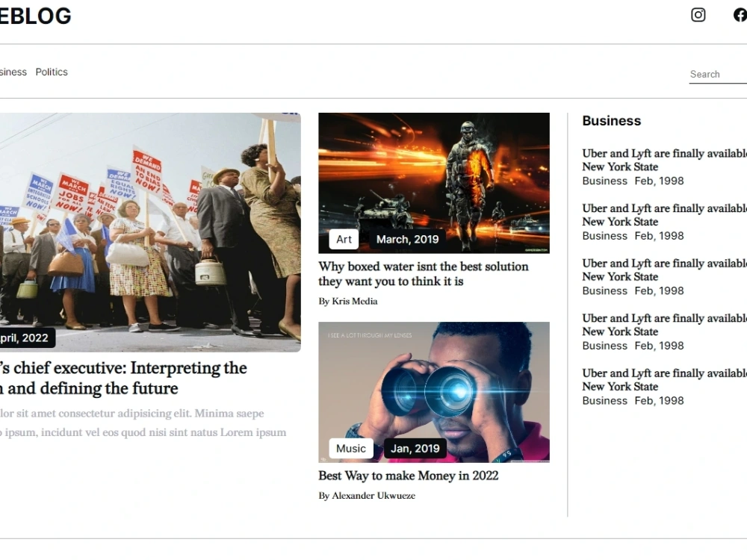Image resolution: width=747 pixels, height=560 pixels.
Task: Open the soldier game article image
Action: tap(434, 183)
